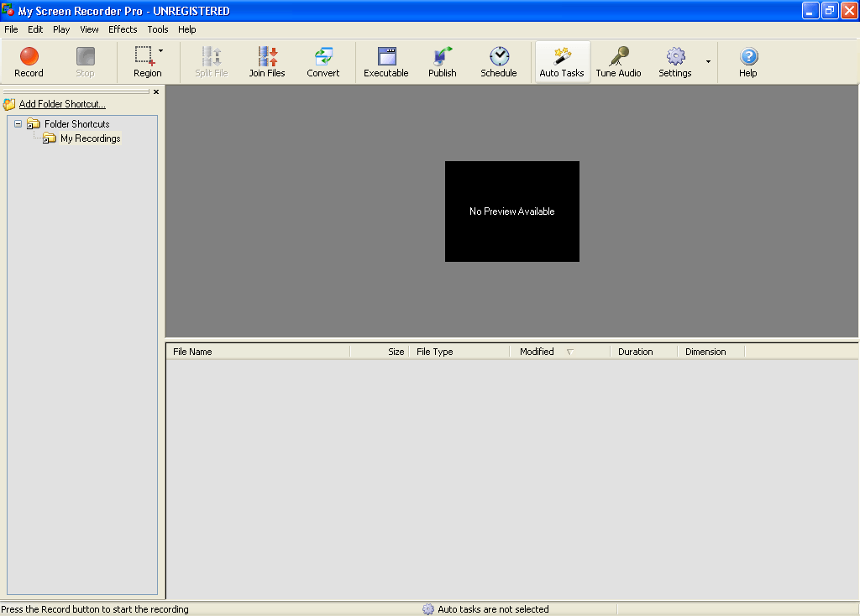The height and width of the screenshot is (616, 860).
Task: Select the Region capture tool
Action: [144, 61]
